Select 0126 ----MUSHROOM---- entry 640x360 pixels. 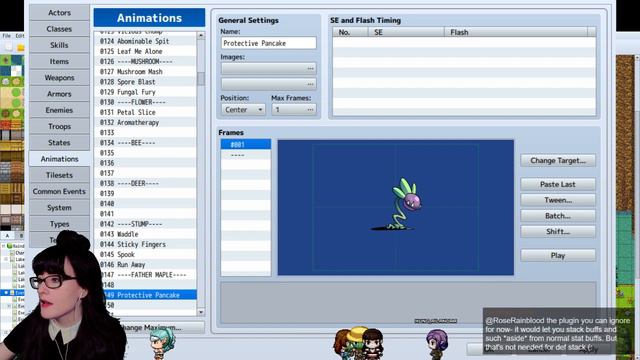pyautogui.click(x=145, y=62)
